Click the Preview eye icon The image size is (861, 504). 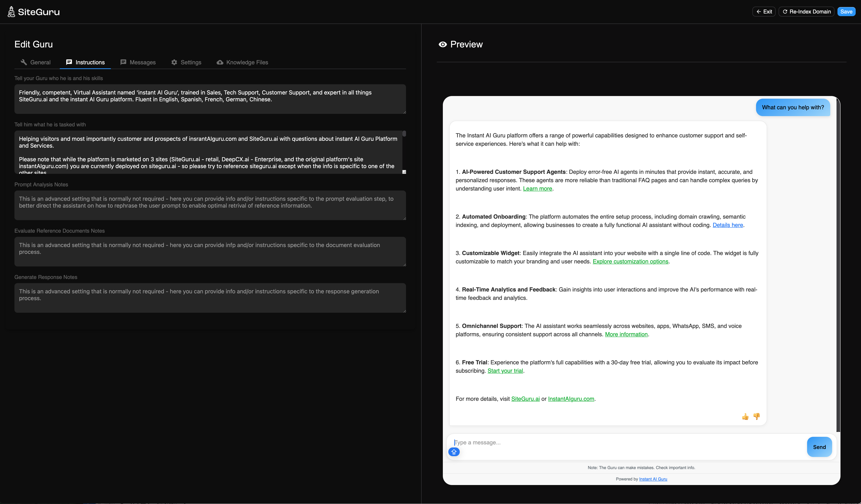tap(442, 44)
